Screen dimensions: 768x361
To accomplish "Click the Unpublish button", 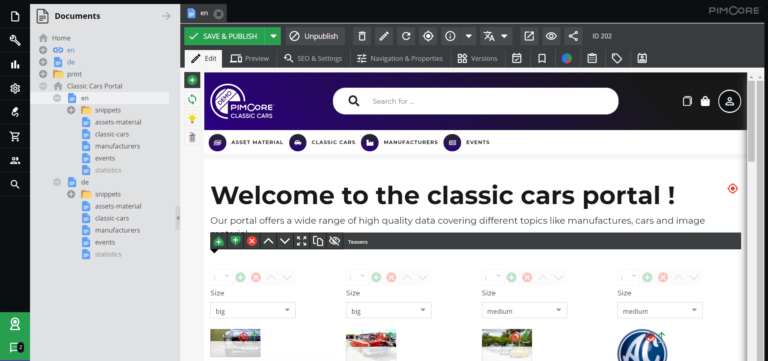I will [315, 36].
